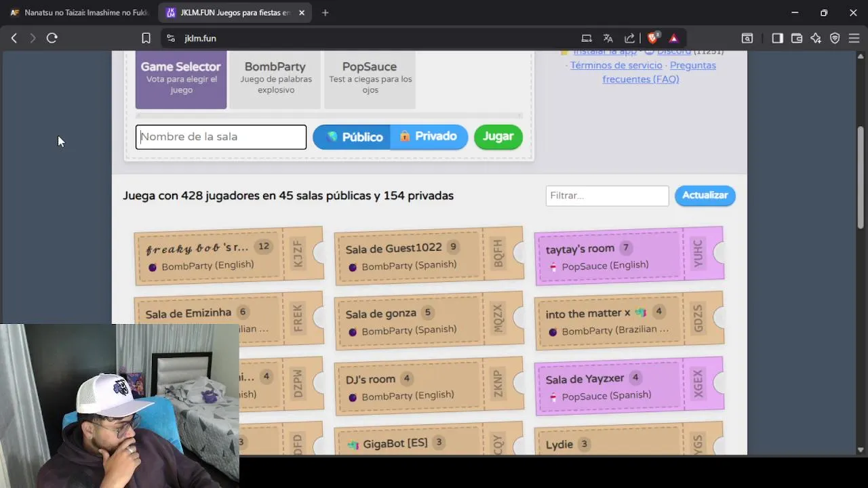Toggle the browser sidebar panel
Screen dimensions: 868x488
pos(778,39)
